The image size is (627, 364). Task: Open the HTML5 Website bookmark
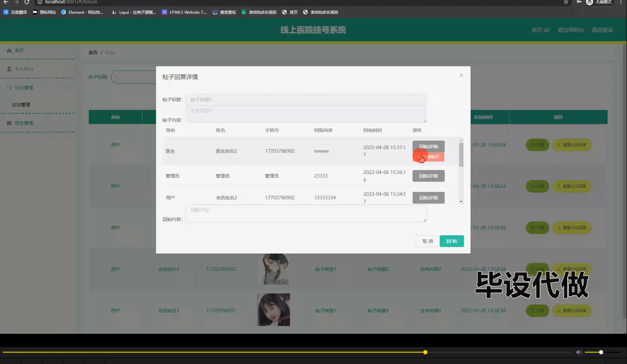point(184,12)
